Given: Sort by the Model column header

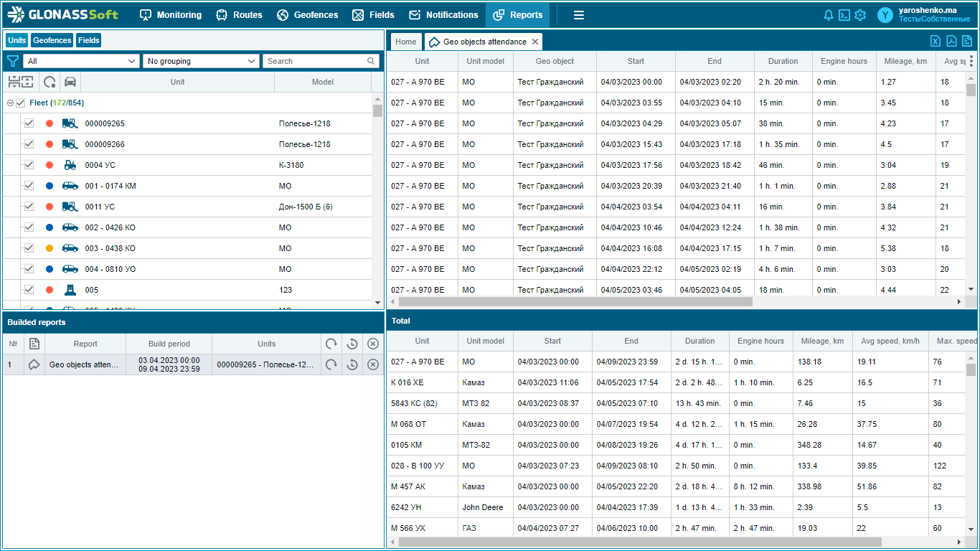Looking at the screenshot, I should pos(323,82).
